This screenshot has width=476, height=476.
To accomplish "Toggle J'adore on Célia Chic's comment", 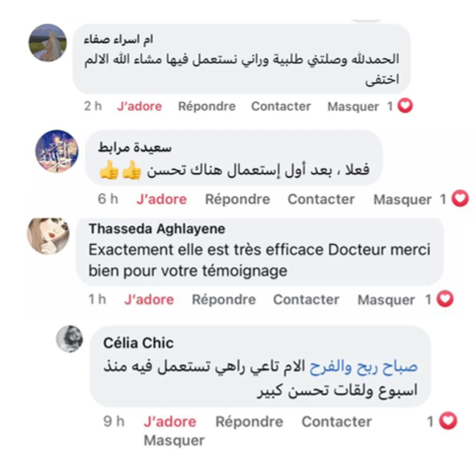I will click(x=170, y=422).
